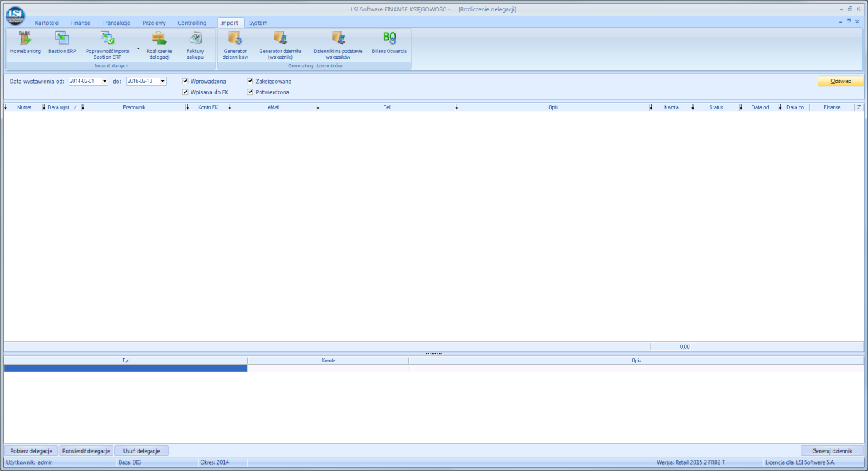
Task: Uncheck the Potwierdzona status filter
Action: coord(250,92)
